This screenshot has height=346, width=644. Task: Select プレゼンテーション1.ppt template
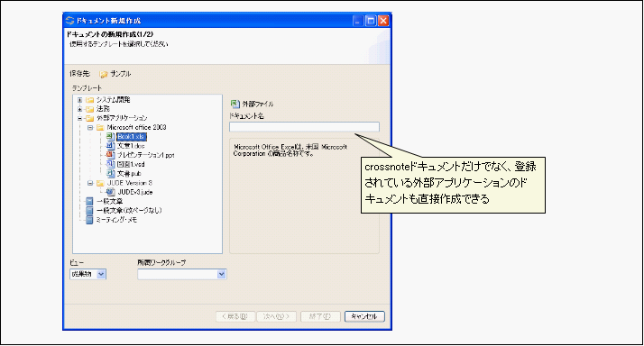coord(146,155)
